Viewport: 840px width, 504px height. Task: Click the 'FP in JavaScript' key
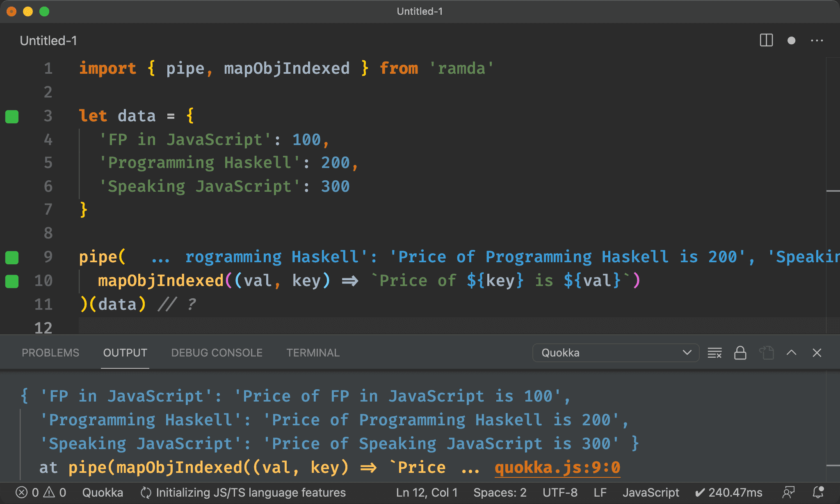[185, 140]
